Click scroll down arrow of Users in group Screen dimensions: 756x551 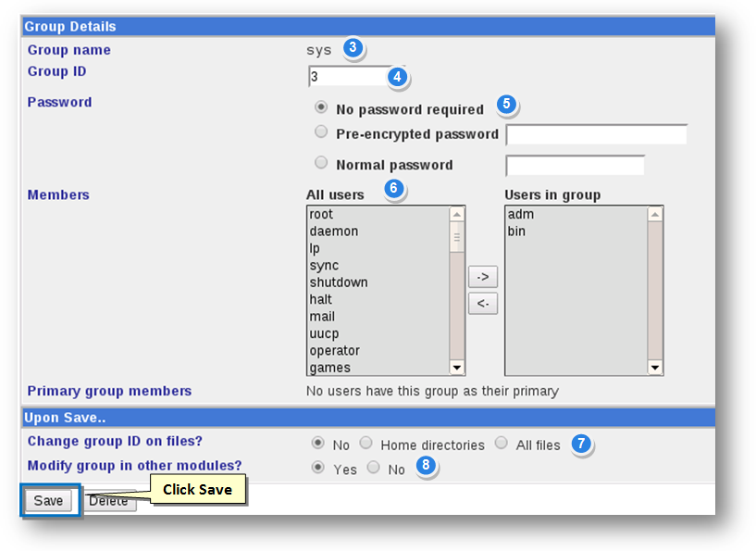(655, 368)
